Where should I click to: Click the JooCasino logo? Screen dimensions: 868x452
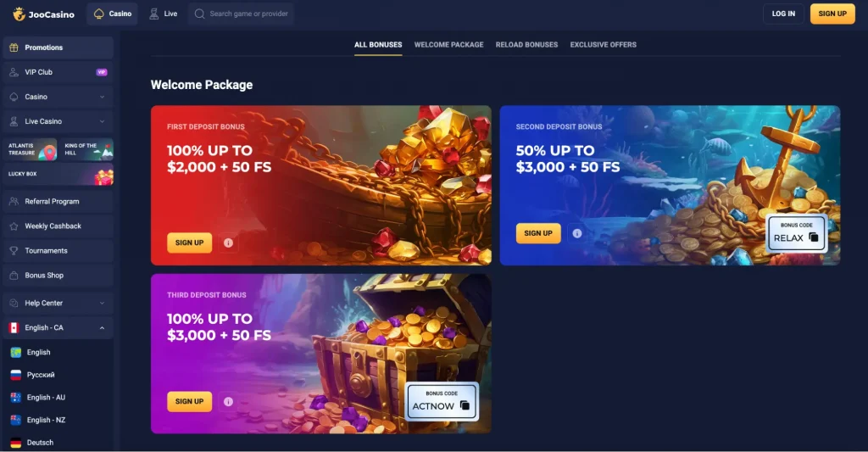[44, 14]
